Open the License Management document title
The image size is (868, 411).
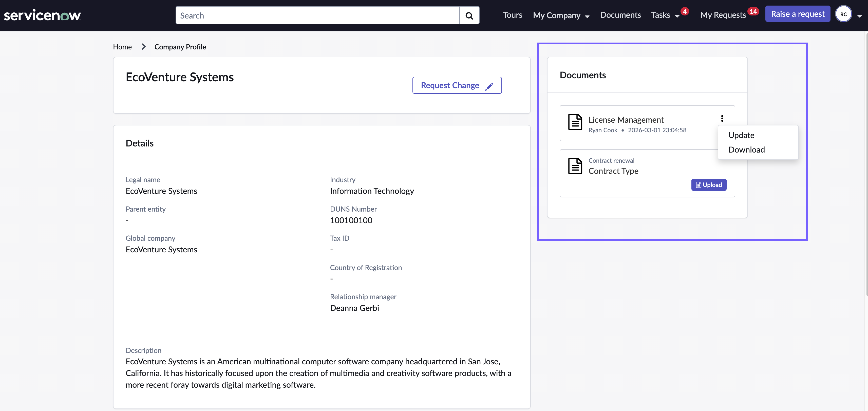(626, 120)
